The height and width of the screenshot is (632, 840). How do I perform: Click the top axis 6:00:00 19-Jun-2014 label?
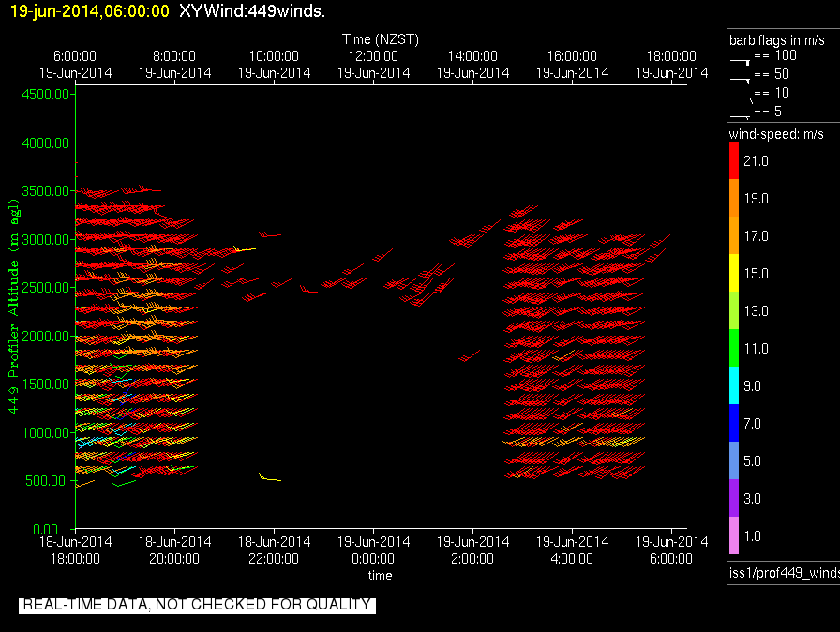point(76,65)
